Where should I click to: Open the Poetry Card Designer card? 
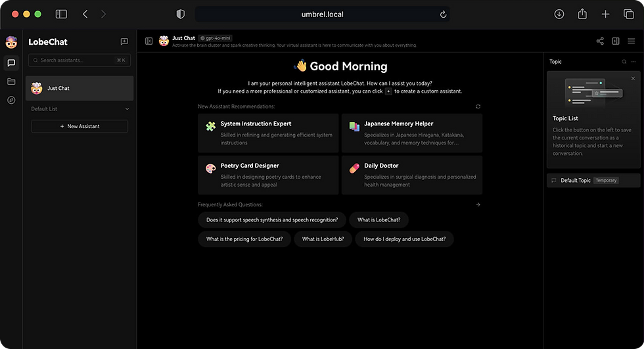point(268,175)
